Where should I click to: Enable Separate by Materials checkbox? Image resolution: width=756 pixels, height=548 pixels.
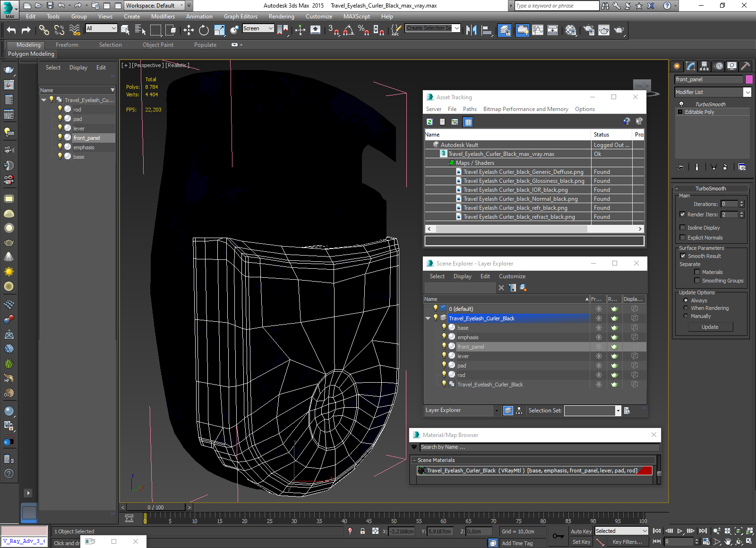tap(697, 272)
